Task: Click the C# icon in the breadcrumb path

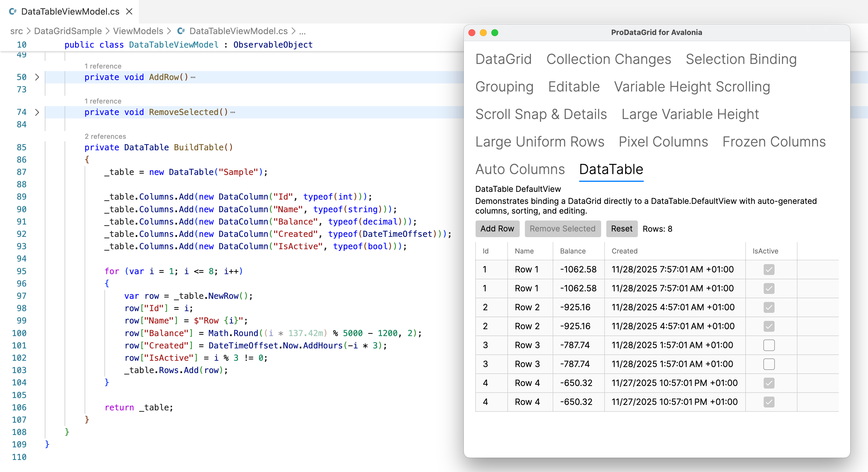Action: pyautogui.click(x=181, y=31)
